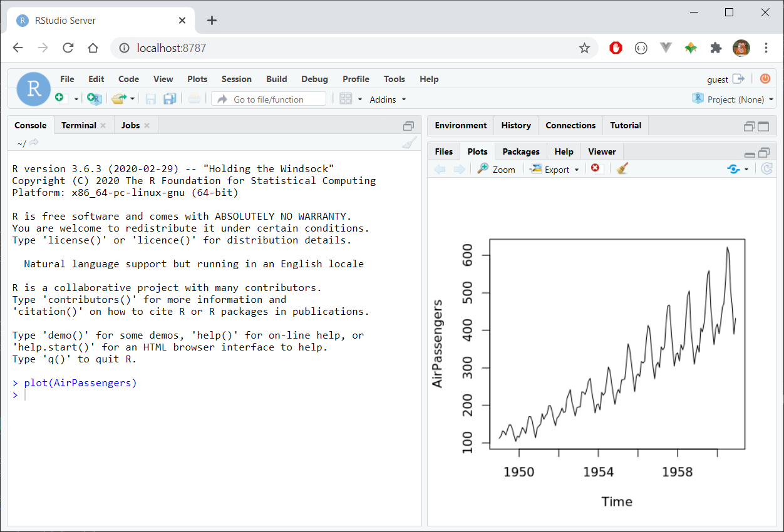Click the Open File folder icon
Screen dimensions: 784x532
[x=119, y=99]
